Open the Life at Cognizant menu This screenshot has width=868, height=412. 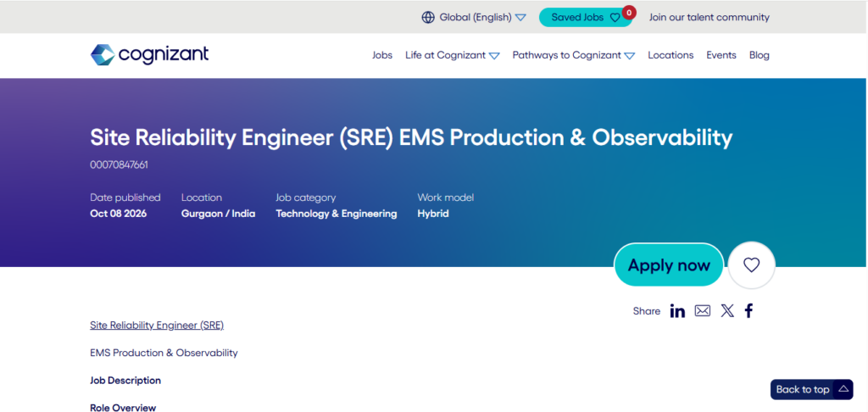(x=445, y=55)
